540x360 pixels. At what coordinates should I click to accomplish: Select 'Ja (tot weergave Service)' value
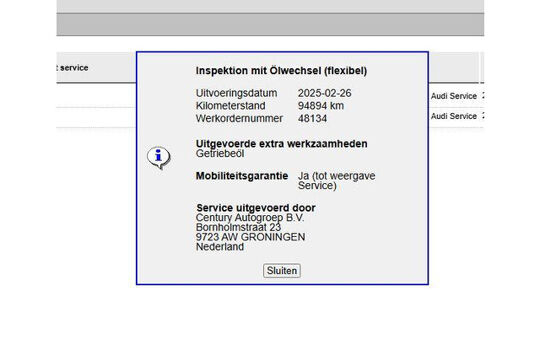[336, 181]
